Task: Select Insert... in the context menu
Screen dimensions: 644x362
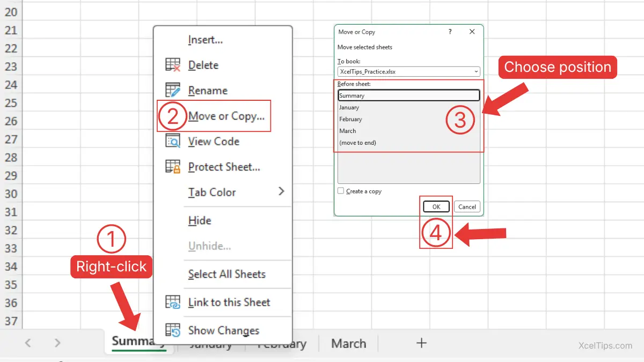Action: [205, 40]
